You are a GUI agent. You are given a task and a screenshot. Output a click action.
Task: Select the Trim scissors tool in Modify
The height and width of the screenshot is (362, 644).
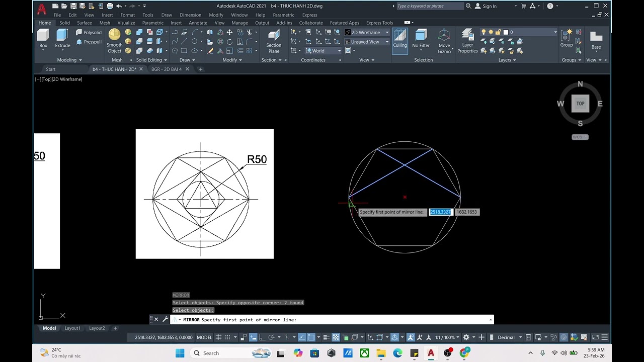click(249, 32)
